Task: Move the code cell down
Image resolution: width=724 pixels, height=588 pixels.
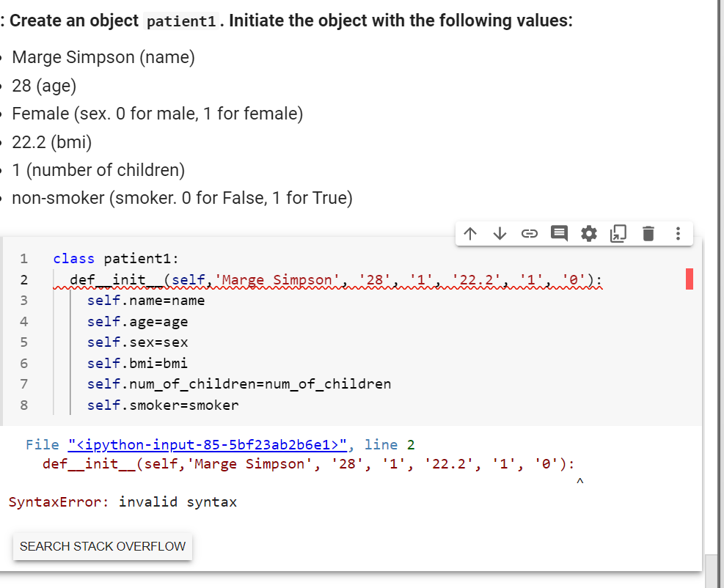Action: pyautogui.click(x=500, y=233)
